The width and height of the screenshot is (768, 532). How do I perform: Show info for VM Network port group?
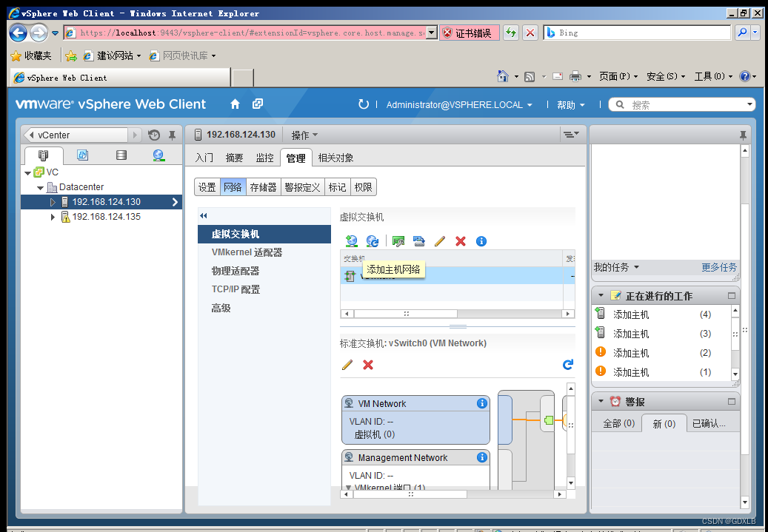pyautogui.click(x=482, y=403)
